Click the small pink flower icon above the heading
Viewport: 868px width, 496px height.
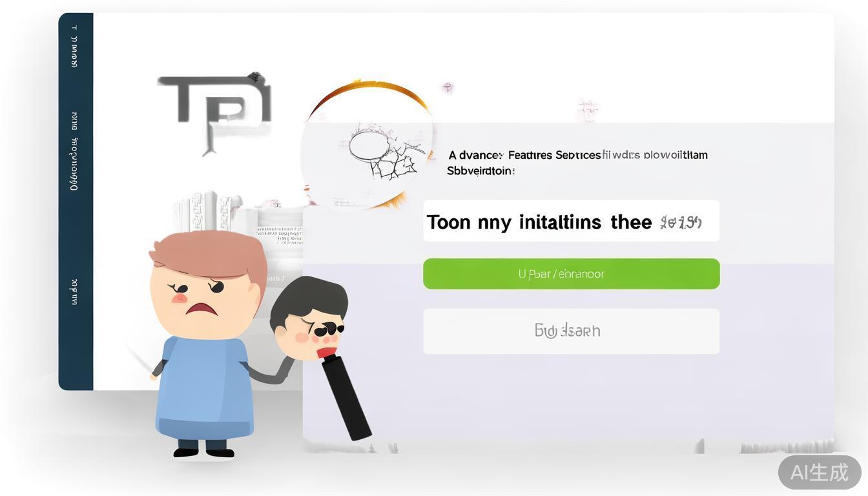(447, 87)
